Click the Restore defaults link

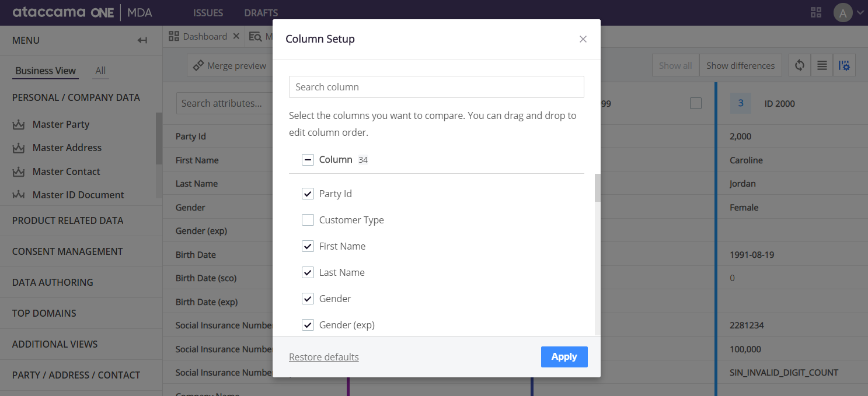tap(324, 357)
